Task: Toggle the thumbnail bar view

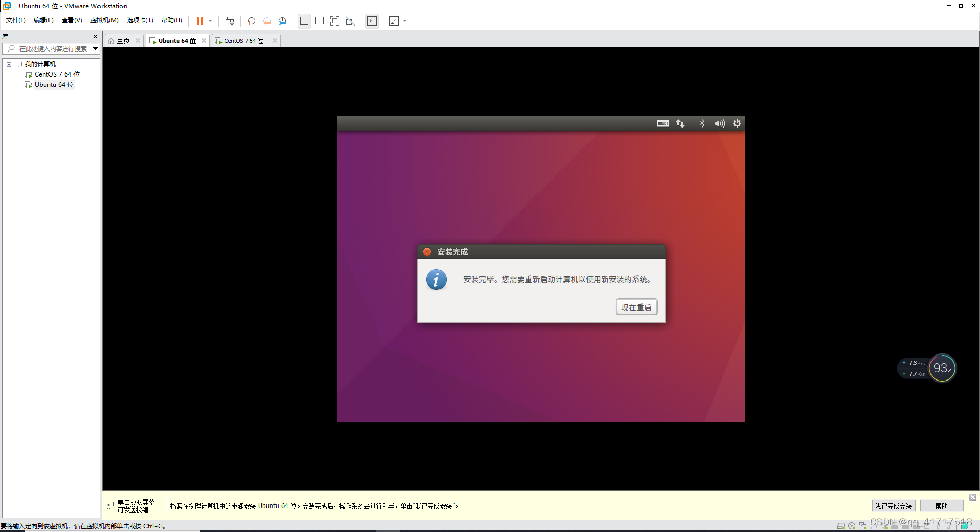Action: click(320, 21)
